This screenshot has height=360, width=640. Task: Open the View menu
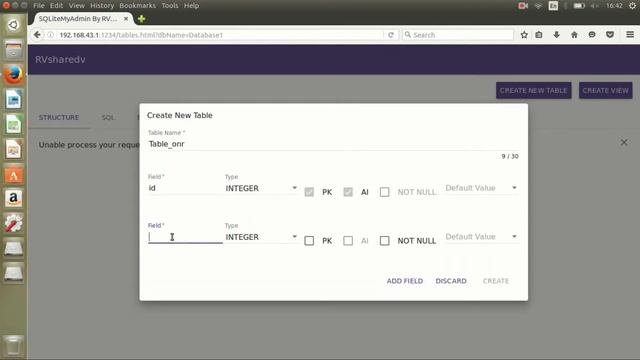(76, 6)
